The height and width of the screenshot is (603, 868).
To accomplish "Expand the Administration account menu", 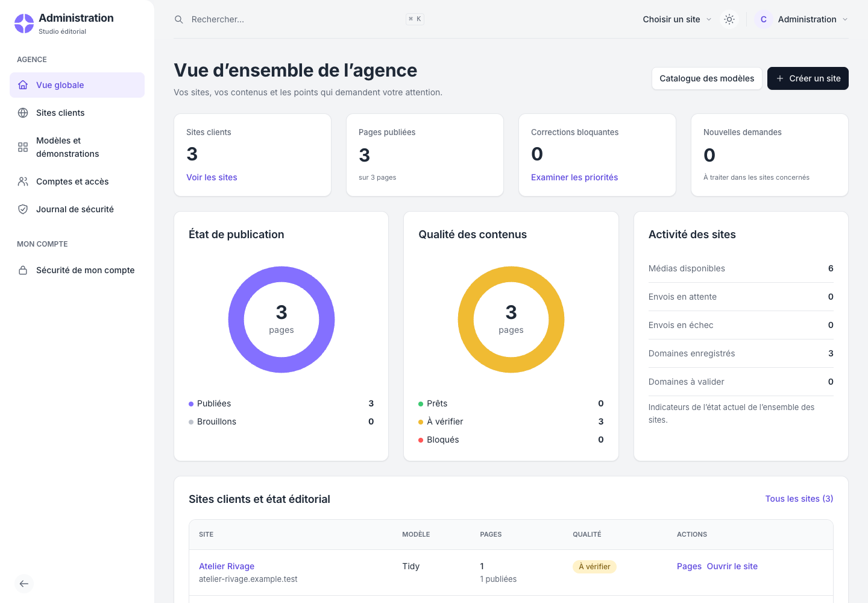I will pyautogui.click(x=801, y=19).
